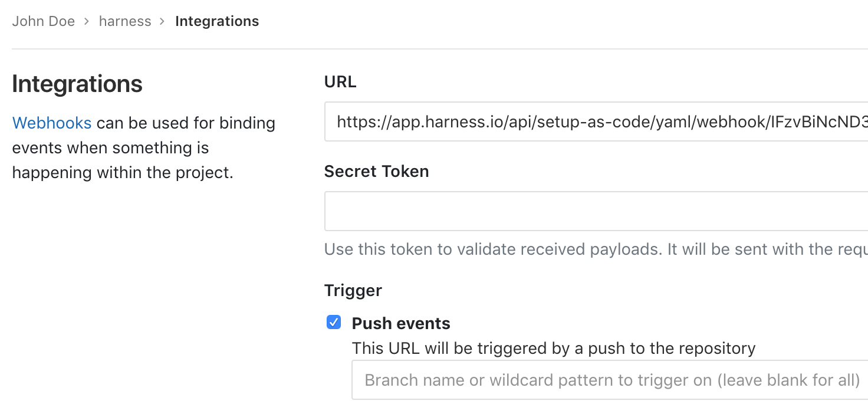Click the chevron after John Doe
The height and width of the screenshot is (414, 868).
pyautogui.click(x=87, y=22)
